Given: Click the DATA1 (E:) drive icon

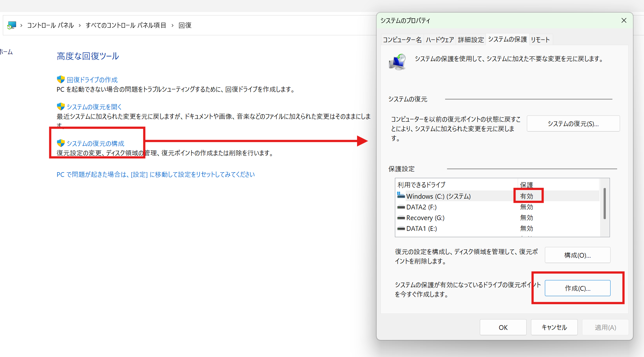Looking at the screenshot, I should (401, 229).
